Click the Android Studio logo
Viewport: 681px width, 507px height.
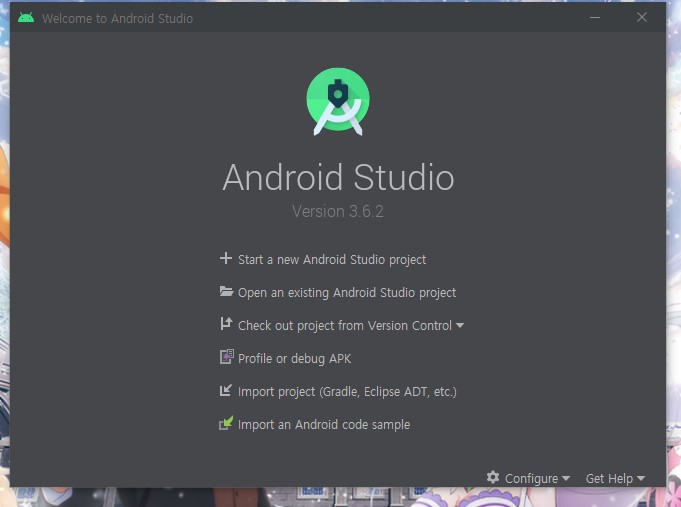(338, 101)
